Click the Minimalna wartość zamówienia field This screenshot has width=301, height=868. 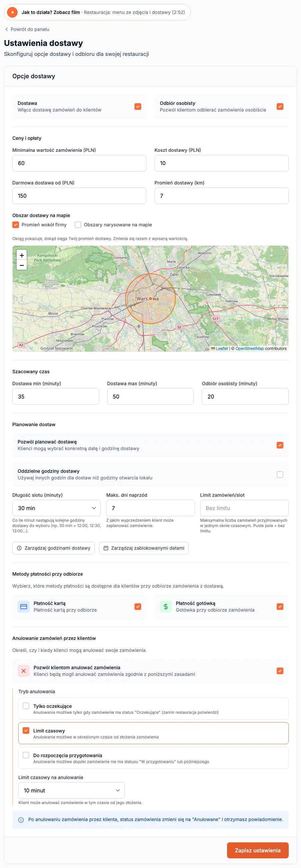[80, 163]
